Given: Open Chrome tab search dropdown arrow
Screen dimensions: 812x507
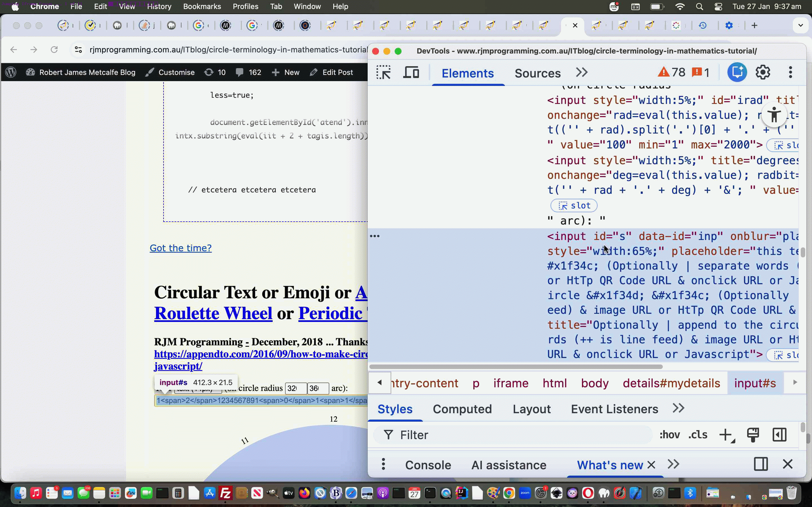Looking at the screenshot, I should point(800,25).
